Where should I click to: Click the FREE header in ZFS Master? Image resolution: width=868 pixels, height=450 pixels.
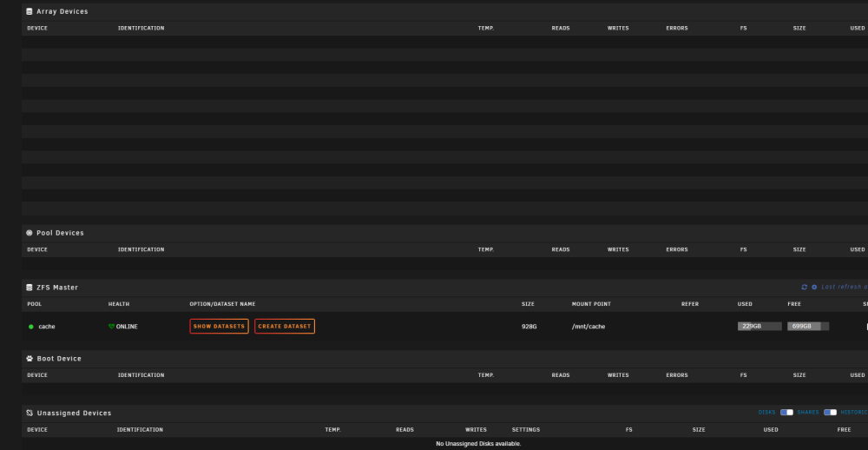(794, 304)
